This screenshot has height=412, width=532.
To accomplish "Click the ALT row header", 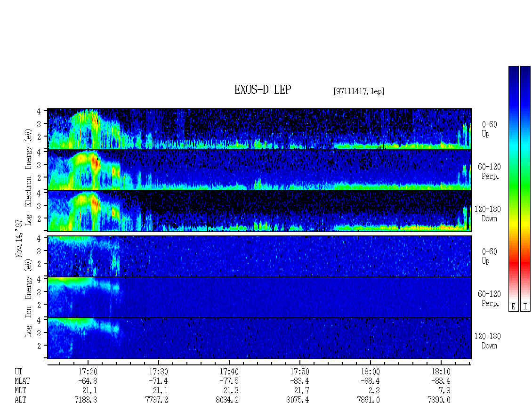I will [x=20, y=400].
